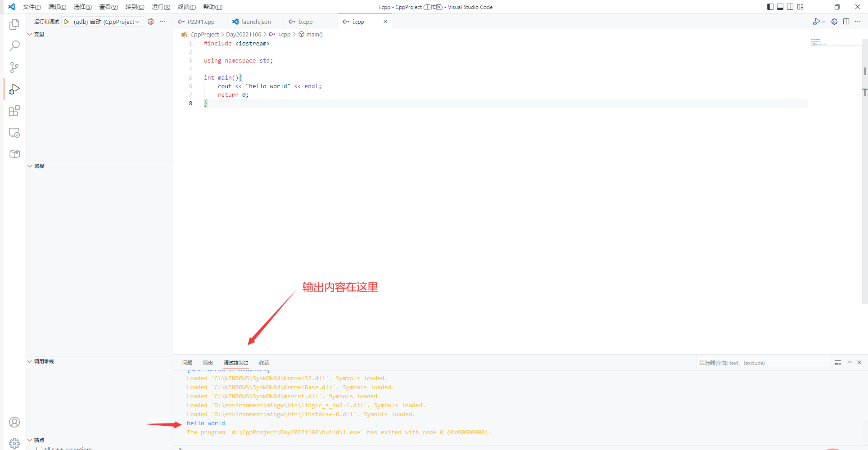The width and height of the screenshot is (868, 450).
Task: Click the Day20221106 breadcrumb folder
Action: pos(244,34)
